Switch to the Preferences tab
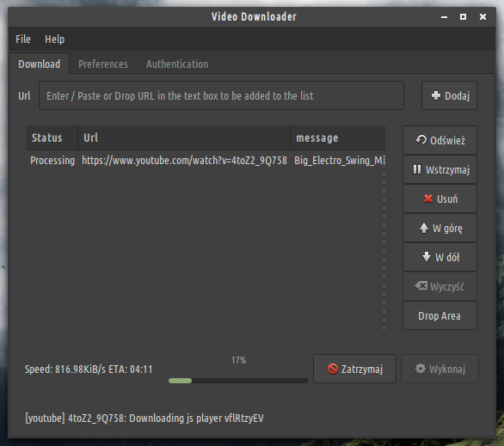 (103, 64)
